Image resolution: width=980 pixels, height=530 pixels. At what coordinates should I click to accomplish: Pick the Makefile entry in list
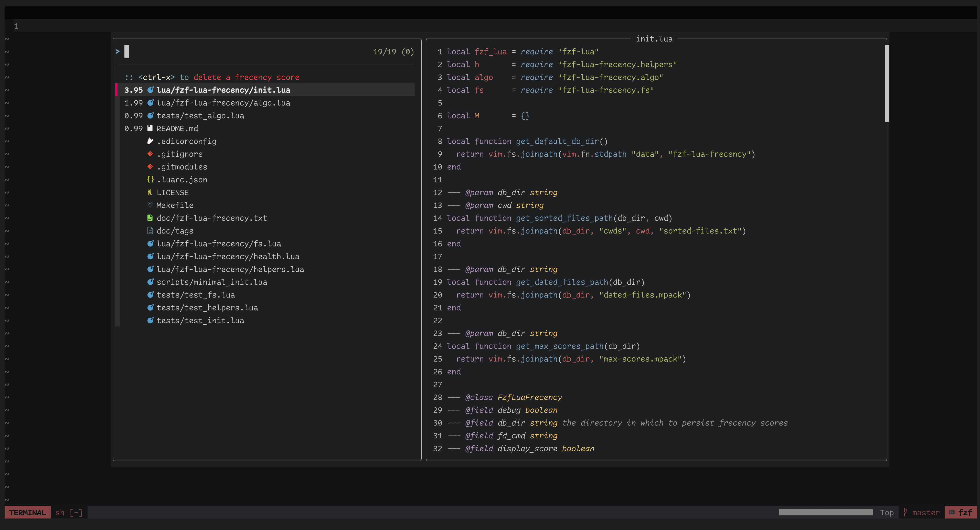(x=175, y=205)
